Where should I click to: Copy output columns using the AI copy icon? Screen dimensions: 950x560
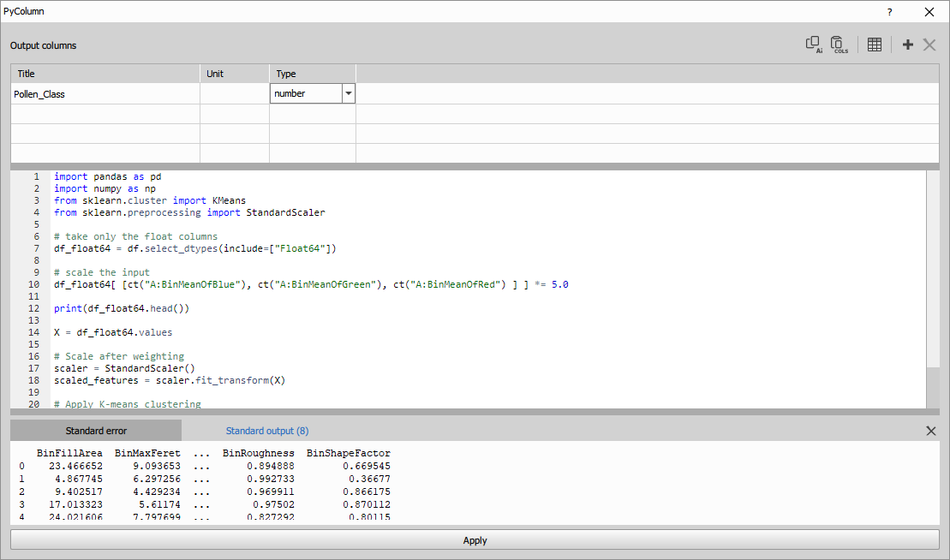coord(812,44)
